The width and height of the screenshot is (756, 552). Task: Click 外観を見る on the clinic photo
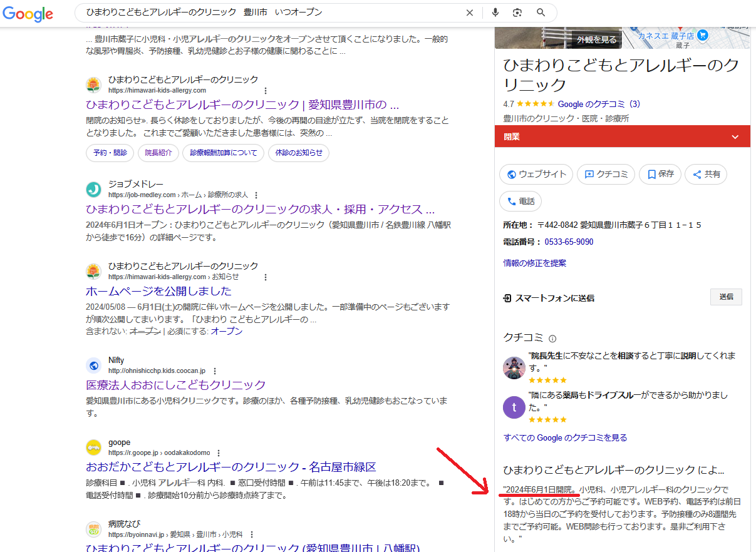pyautogui.click(x=596, y=39)
